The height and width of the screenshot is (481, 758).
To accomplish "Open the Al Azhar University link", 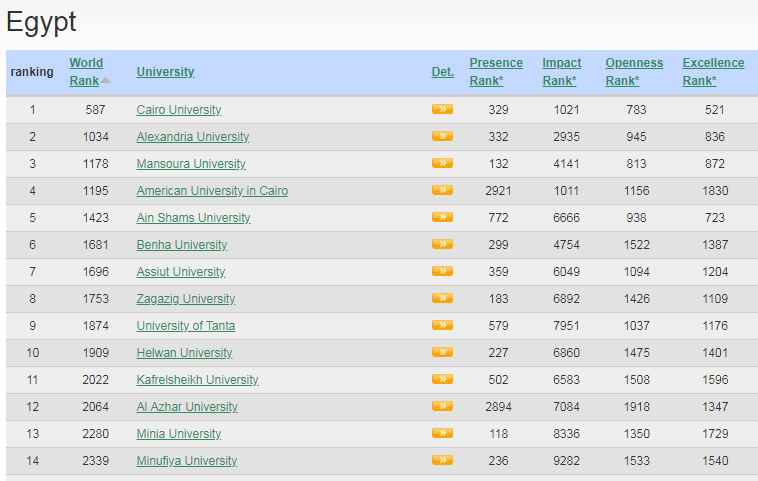I will tap(187, 407).
